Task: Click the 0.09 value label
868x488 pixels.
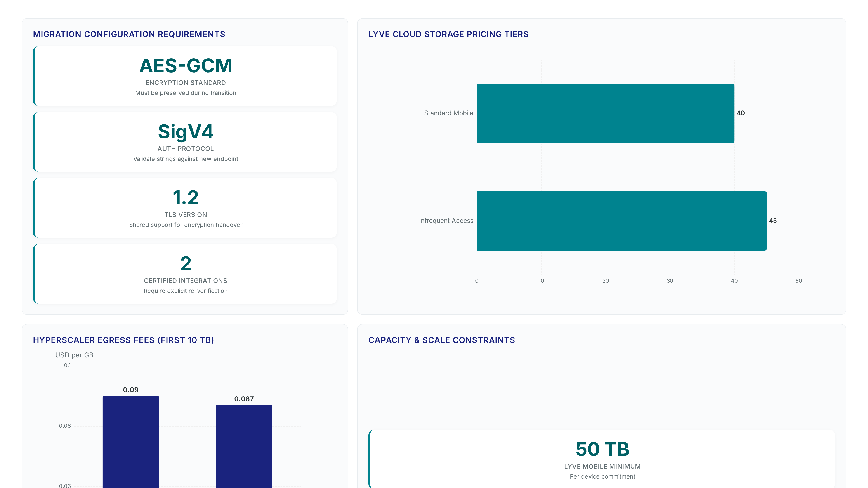Action: coord(131,390)
